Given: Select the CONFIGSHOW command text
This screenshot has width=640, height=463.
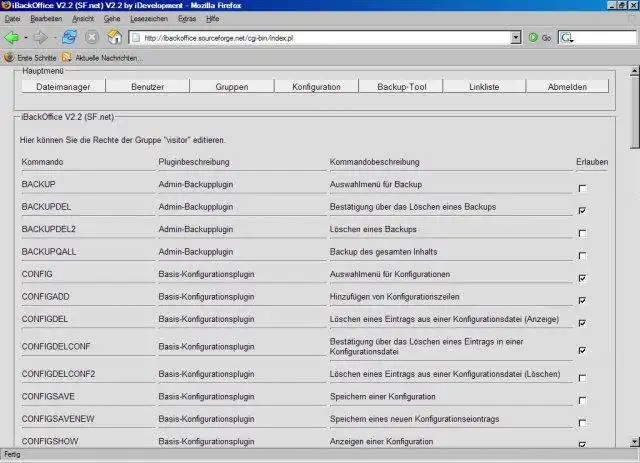Looking at the screenshot, I should click(x=50, y=441).
